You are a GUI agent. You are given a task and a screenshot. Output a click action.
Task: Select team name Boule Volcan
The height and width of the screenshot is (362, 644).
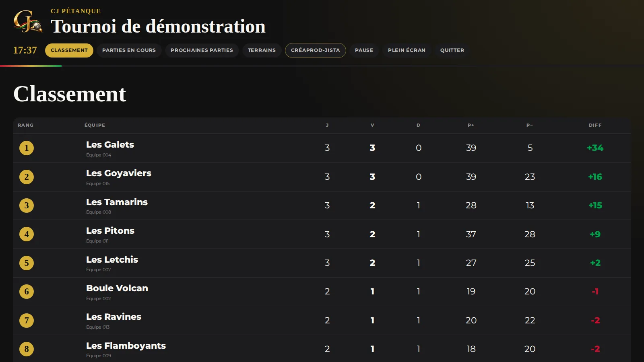[x=117, y=288]
